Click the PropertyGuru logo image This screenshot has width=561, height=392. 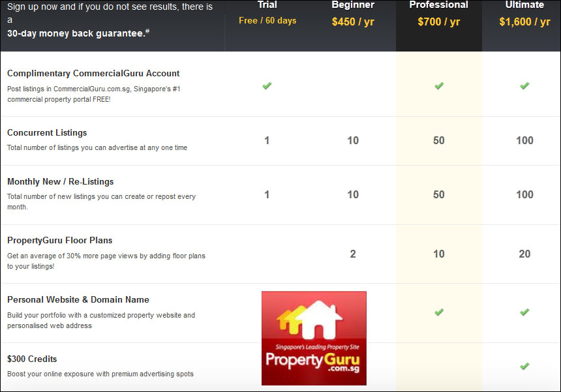coord(314,338)
